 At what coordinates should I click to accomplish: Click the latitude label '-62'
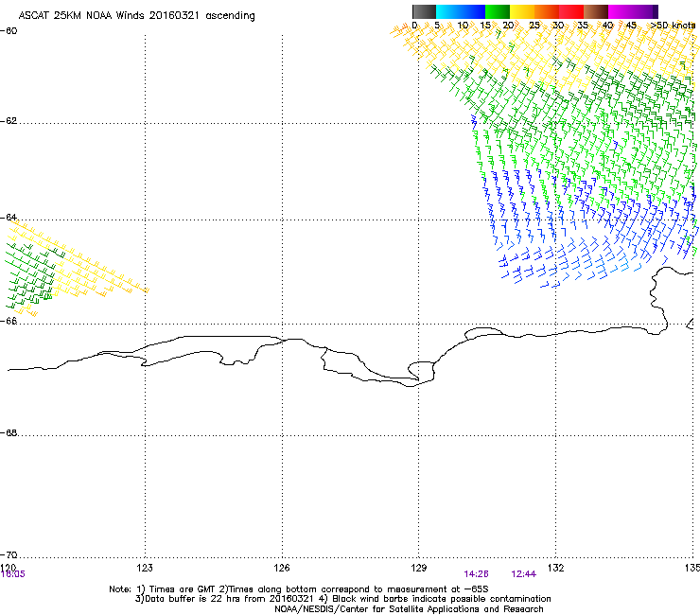point(9,121)
